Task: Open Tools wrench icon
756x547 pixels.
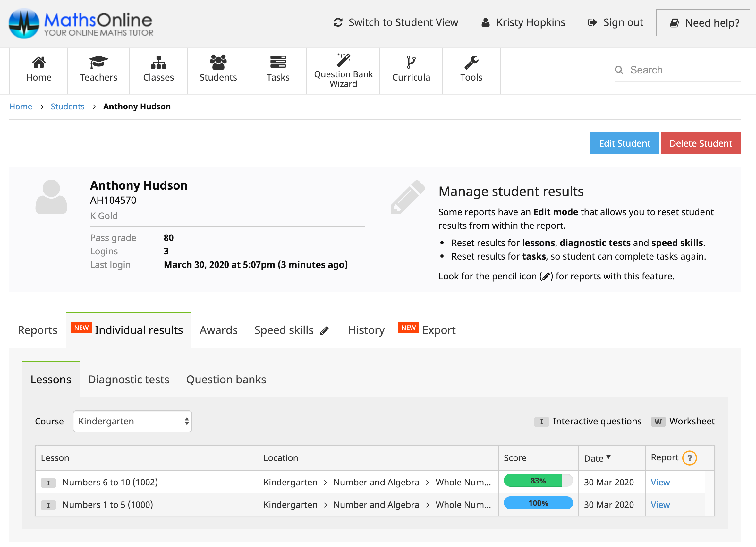Action: [471, 62]
